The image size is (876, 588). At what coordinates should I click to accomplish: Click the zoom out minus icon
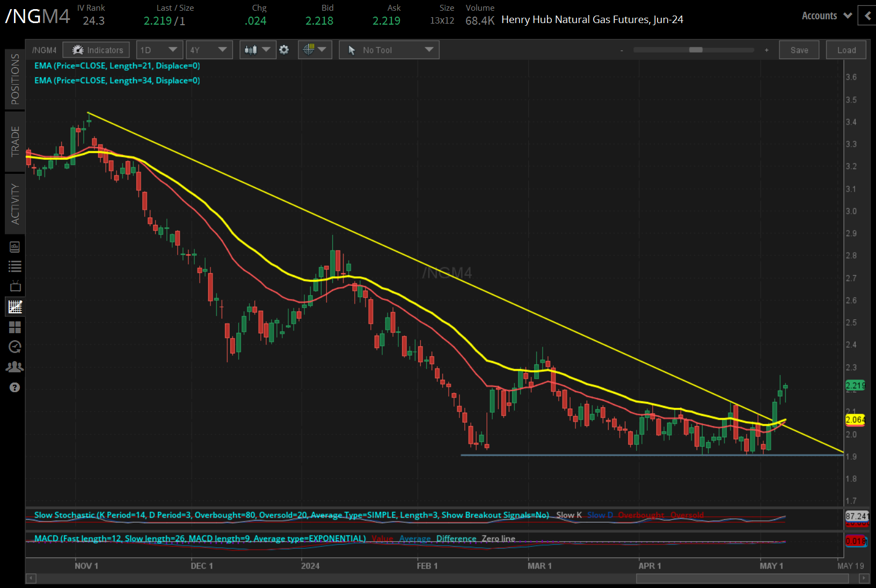click(622, 50)
